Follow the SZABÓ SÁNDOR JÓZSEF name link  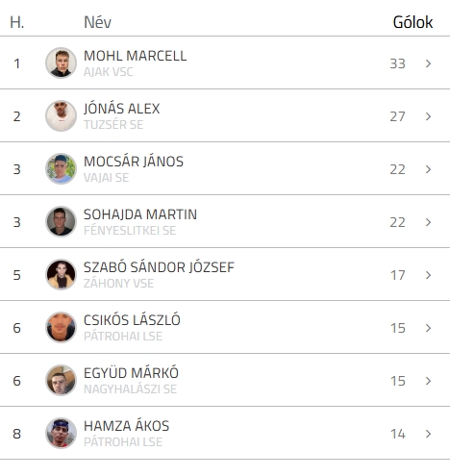point(159,267)
